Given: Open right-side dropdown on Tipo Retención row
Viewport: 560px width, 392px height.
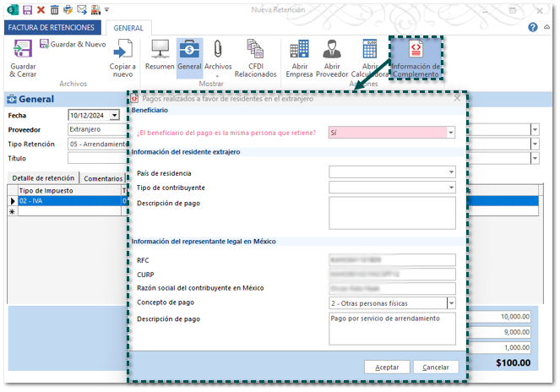Looking at the screenshot, I should coord(535,144).
